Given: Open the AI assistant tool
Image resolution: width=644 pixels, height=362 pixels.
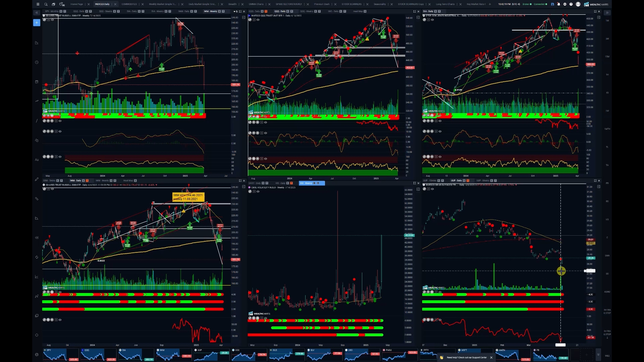Looking at the screenshot, I should coord(62,4).
